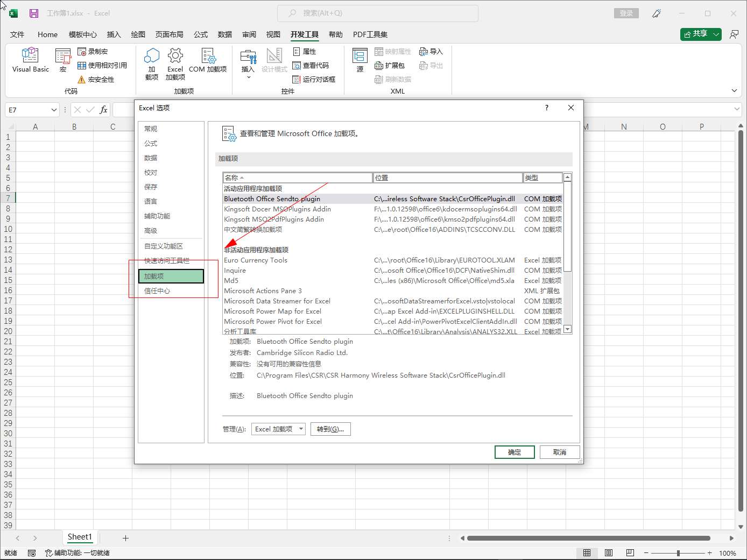Viewport: 747px width, 560px height.
Task: Sort add-ins by 名称 column header
Action: click(x=298, y=178)
